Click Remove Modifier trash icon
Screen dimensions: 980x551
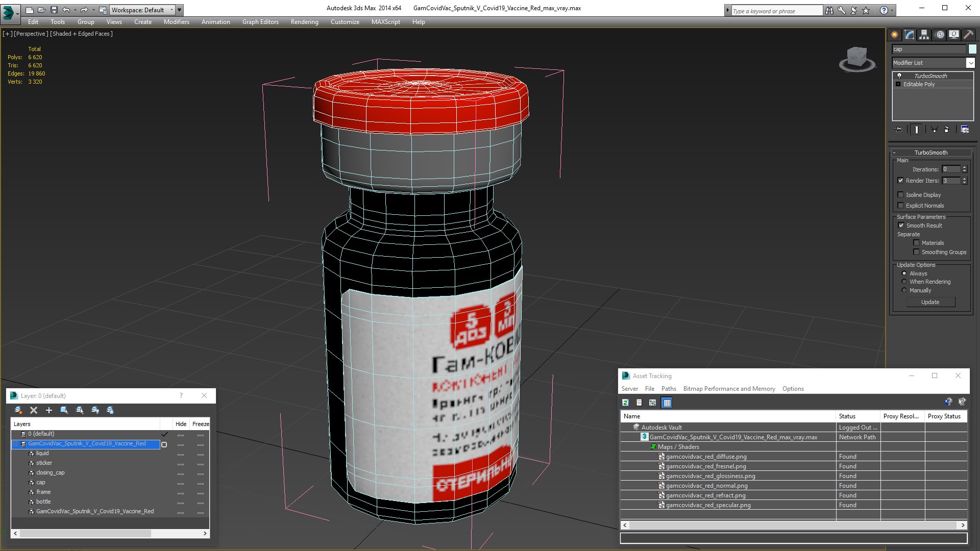(947, 130)
